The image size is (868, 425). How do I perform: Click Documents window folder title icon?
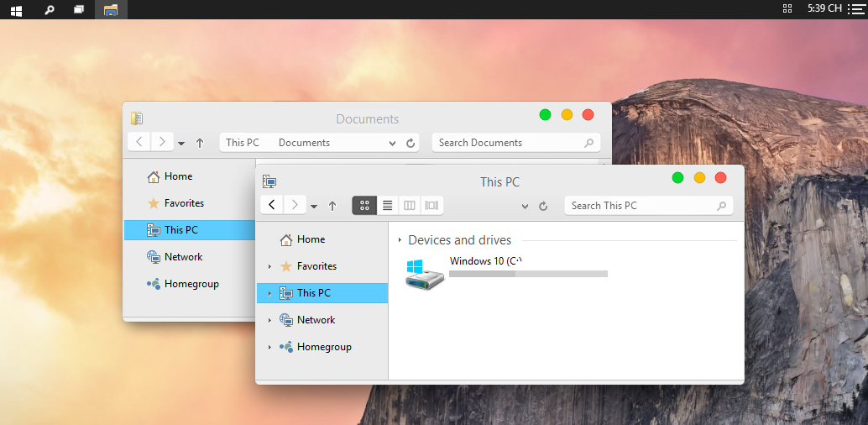click(x=137, y=118)
